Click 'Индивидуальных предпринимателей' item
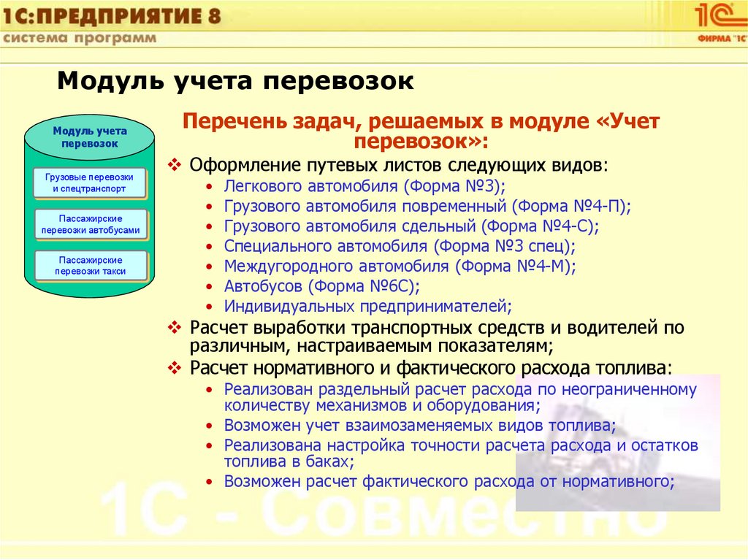Image resolution: width=748 pixels, height=560 pixels. click(x=368, y=306)
